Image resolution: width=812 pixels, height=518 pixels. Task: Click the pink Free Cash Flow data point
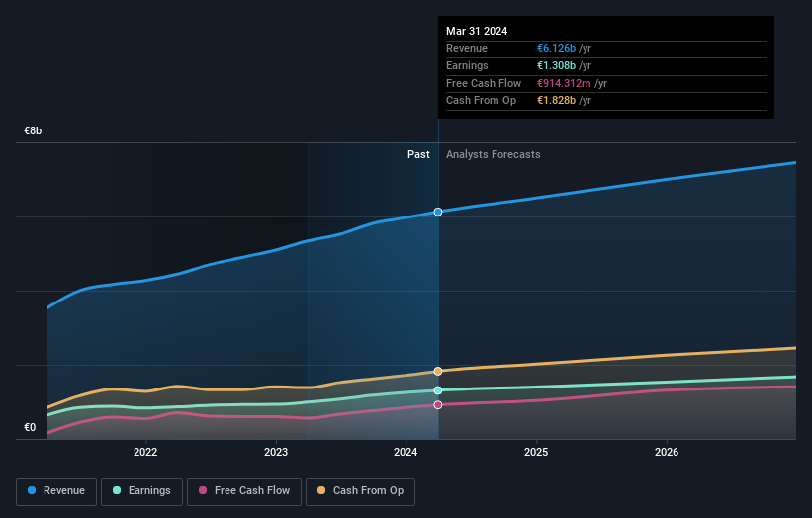438,404
